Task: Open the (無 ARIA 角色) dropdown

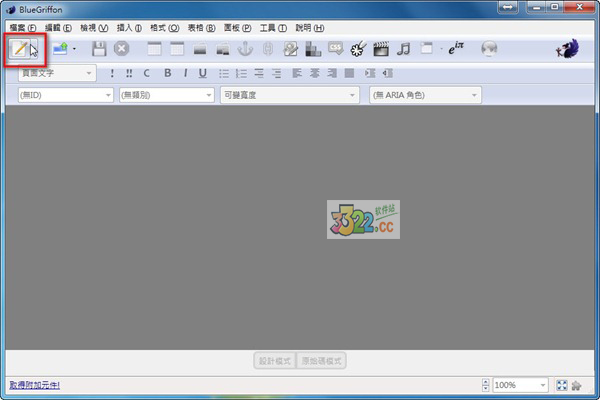Action: [425, 95]
